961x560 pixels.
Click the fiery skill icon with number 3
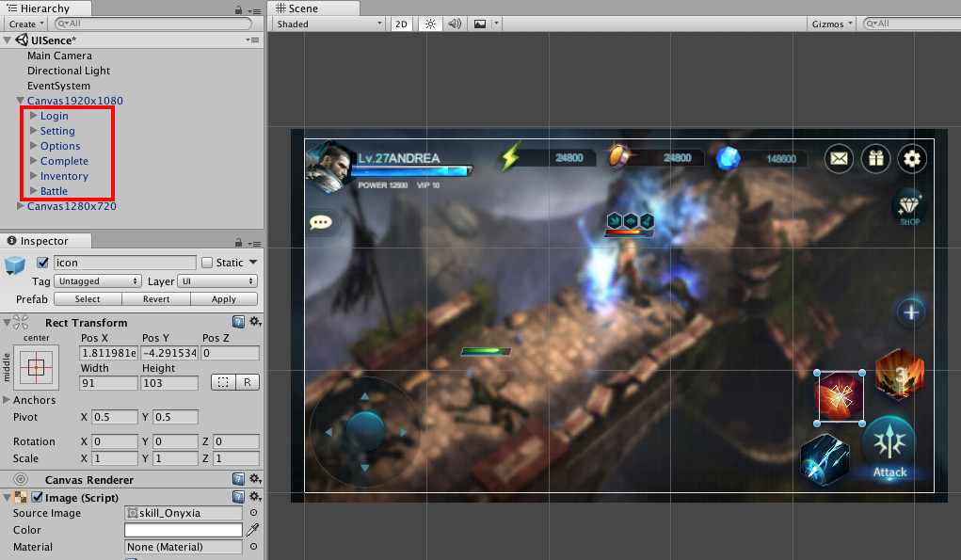point(899,374)
